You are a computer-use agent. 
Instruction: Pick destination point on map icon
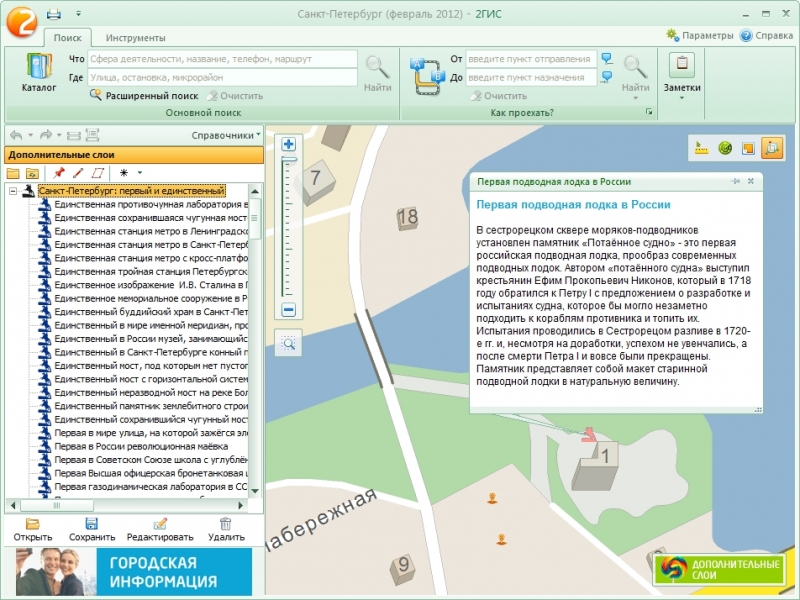pyautogui.click(x=607, y=77)
